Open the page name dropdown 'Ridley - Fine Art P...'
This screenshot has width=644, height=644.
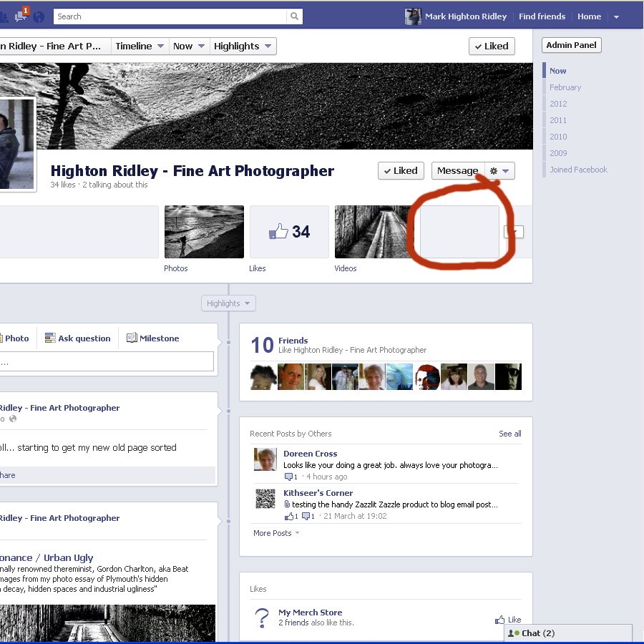(54, 46)
